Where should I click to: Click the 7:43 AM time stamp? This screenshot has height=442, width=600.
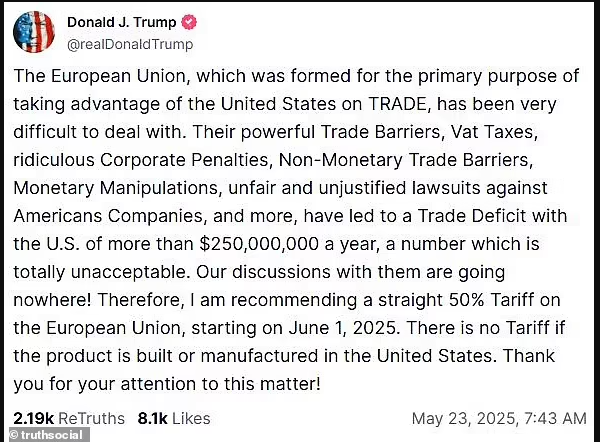(x=555, y=418)
